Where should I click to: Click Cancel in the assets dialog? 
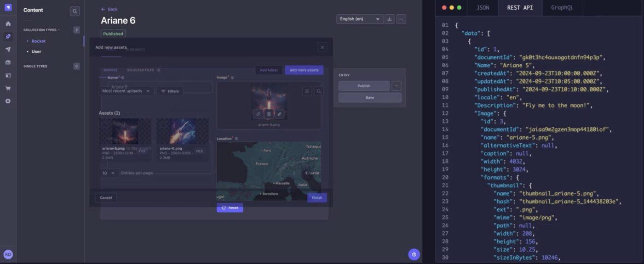[106, 197]
